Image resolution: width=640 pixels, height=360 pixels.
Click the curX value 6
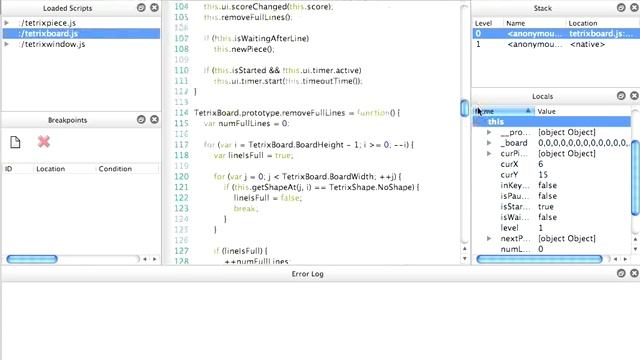(541, 164)
